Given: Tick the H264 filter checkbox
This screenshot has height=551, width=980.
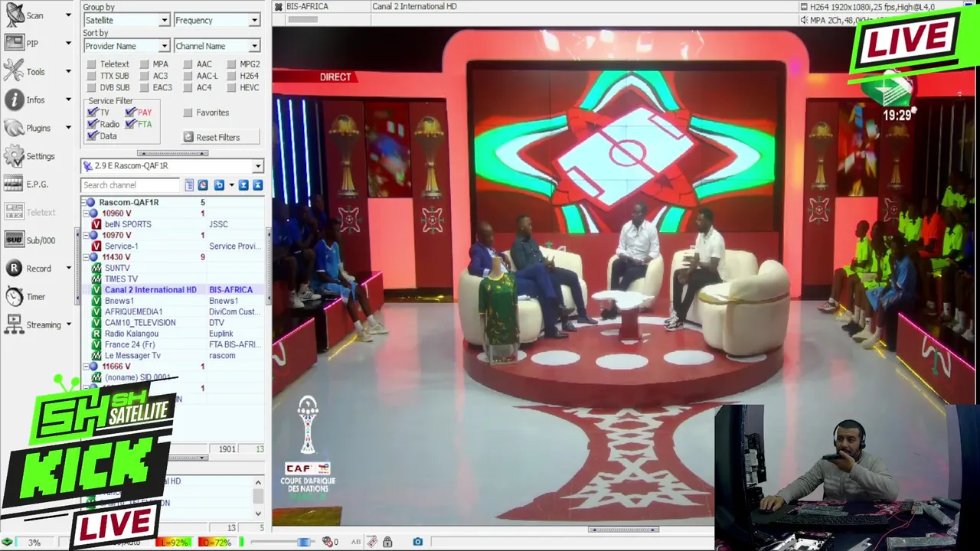Looking at the screenshot, I should 231,76.
